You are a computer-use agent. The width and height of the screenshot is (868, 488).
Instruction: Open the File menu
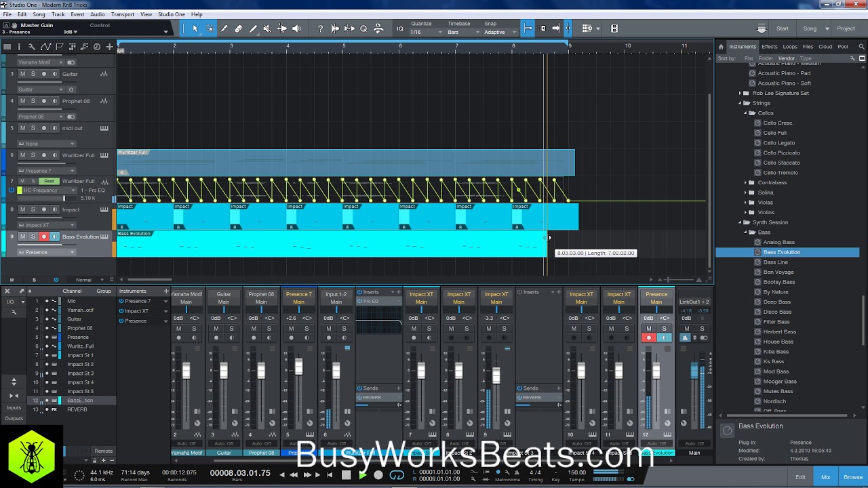click(6, 14)
